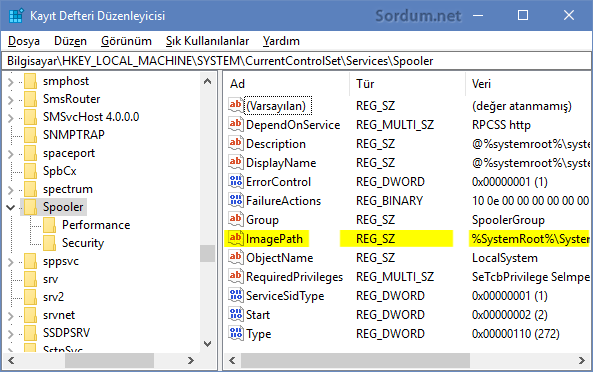
Task: Select the RequiredPrivileges value name
Action: [294, 277]
